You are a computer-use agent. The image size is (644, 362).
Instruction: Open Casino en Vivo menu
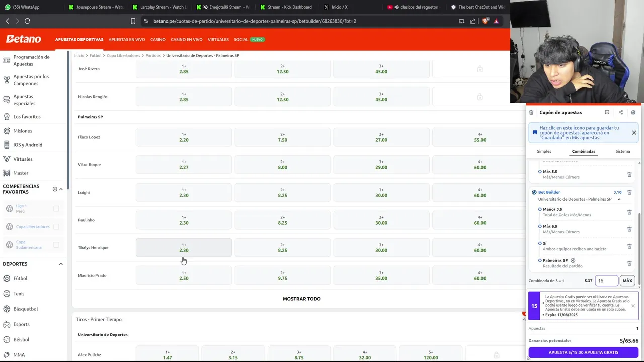tap(187, 39)
